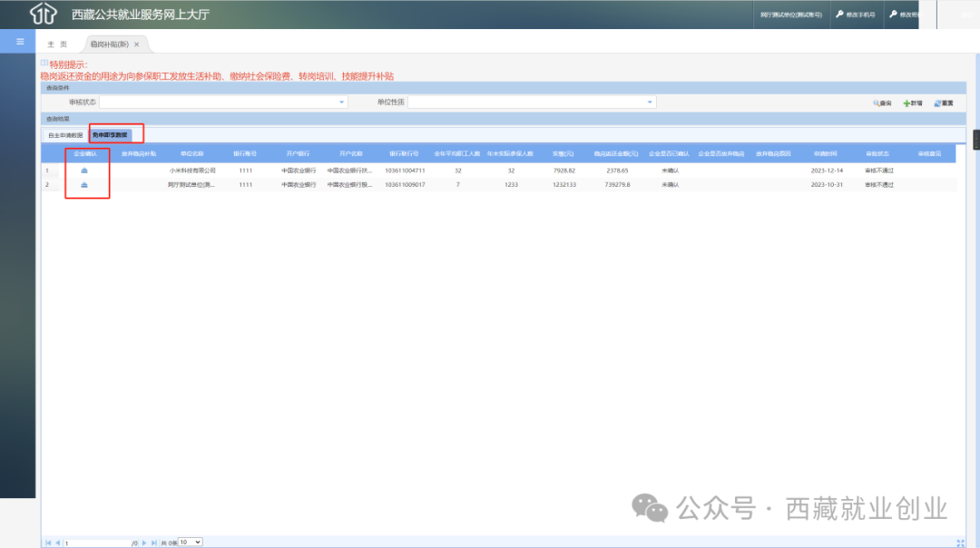Go to first page of results
Image resolution: width=980 pixels, height=548 pixels.
tap(48, 543)
